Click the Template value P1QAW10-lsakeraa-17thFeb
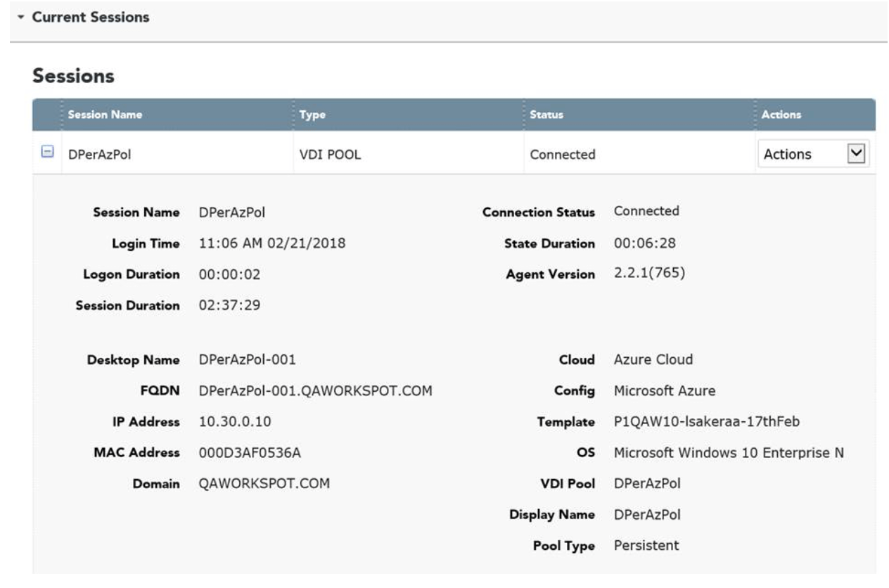The image size is (889, 588). [x=706, y=422]
